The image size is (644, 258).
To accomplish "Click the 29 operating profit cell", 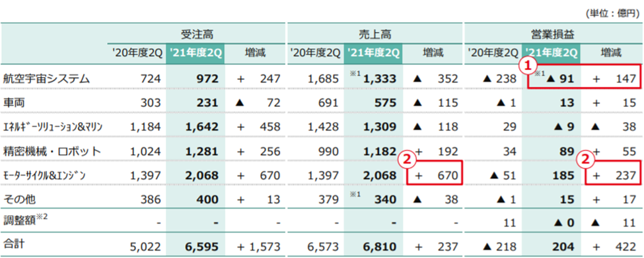I will [x=510, y=127].
